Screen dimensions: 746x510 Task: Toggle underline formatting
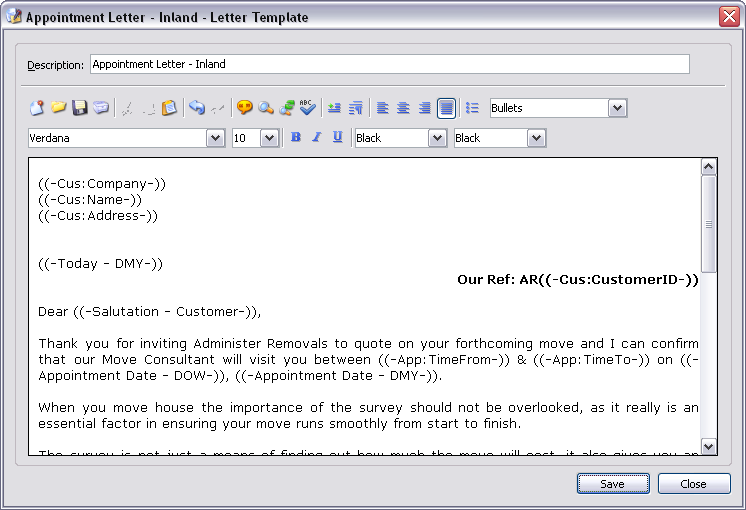coord(337,138)
